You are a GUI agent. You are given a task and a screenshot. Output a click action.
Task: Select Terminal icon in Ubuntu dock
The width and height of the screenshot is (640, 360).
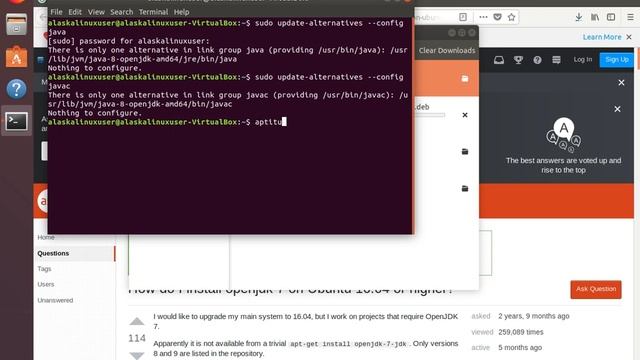[16, 121]
